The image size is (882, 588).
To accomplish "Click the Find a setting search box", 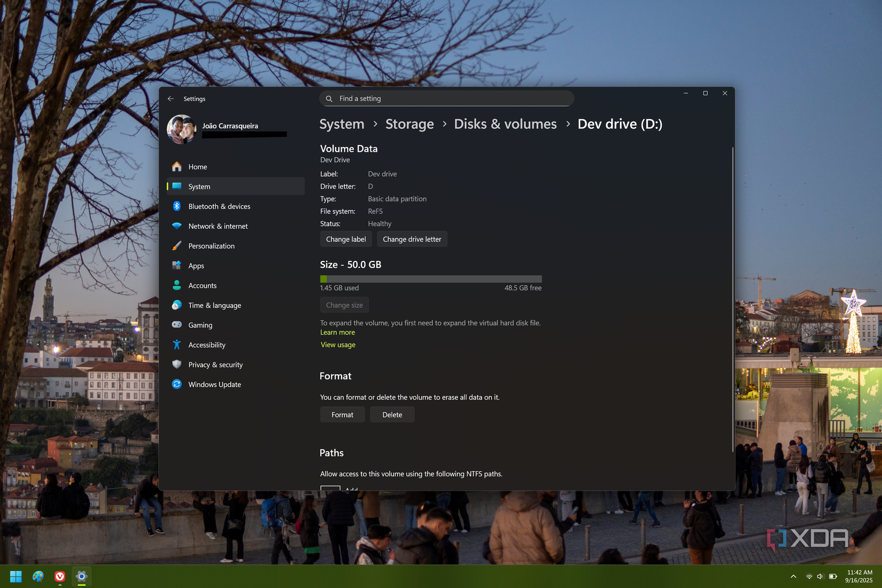I will click(447, 98).
